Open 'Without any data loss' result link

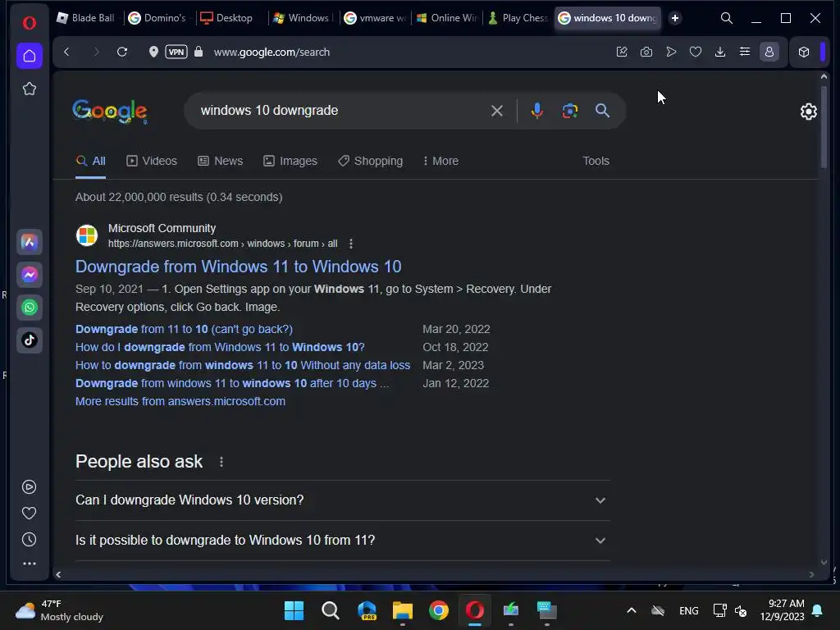point(243,365)
